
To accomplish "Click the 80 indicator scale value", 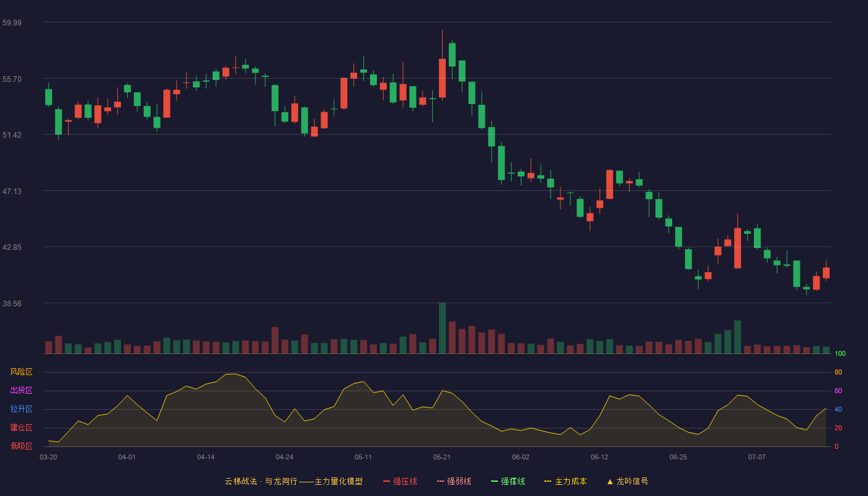I will (838, 372).
